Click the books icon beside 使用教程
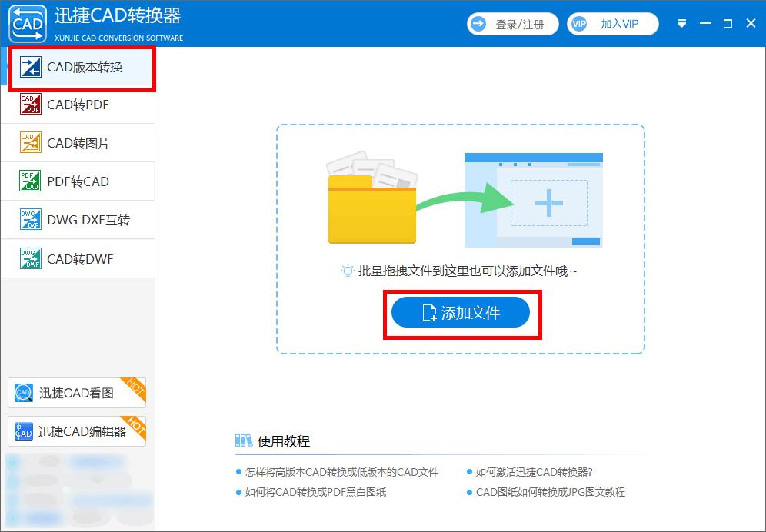766x532 pixels. click(x=243, y=441)
